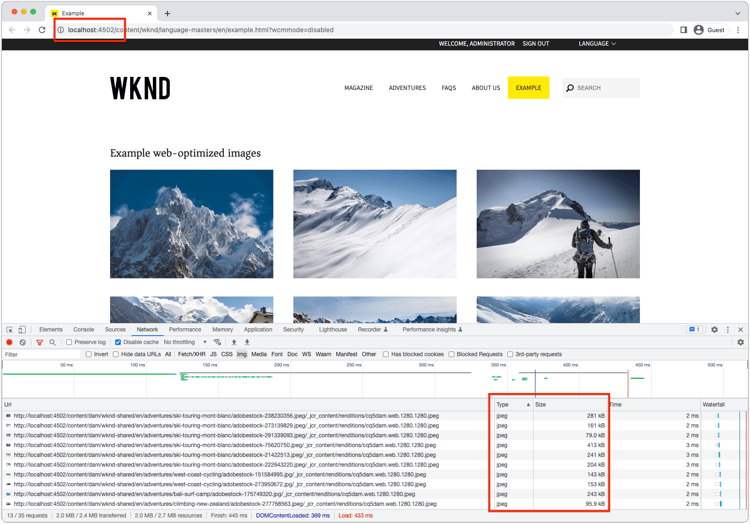Viewport: 750px width, 524px height.
Task: Click the SIGN OUT link
Action: click(536, 44)
